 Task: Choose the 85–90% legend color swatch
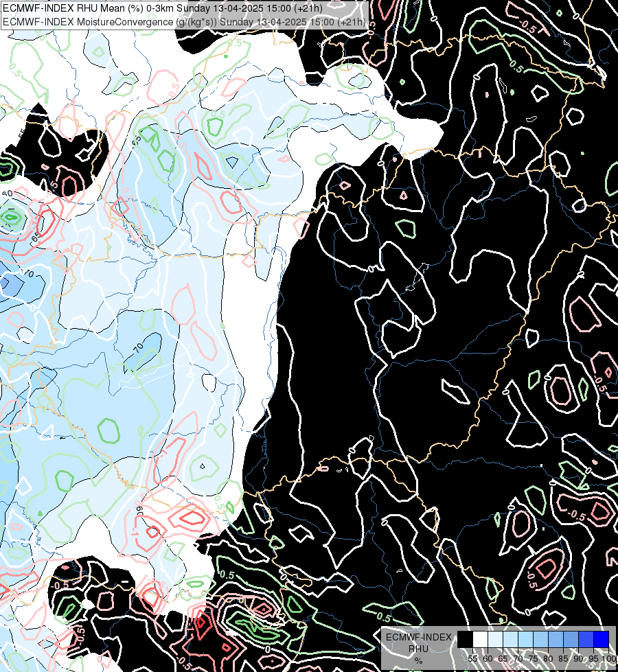pos(571,639)
